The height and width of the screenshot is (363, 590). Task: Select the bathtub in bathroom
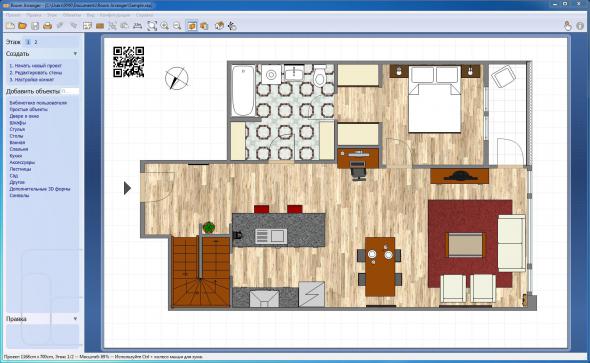(x=243, y=91)
